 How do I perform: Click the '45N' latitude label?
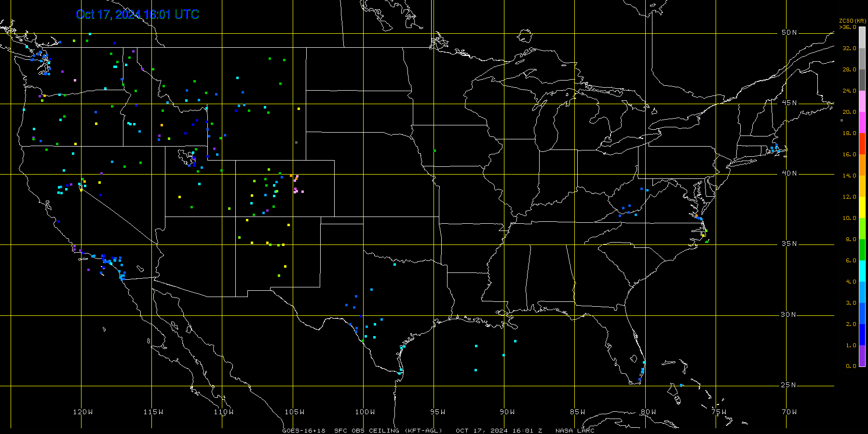pos(789,103)
